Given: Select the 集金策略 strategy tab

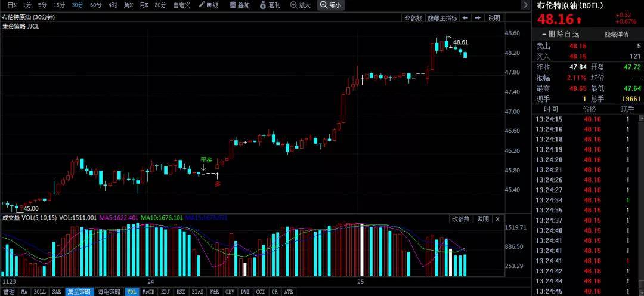Looking at the screenshot, I should tap(80, 291).
